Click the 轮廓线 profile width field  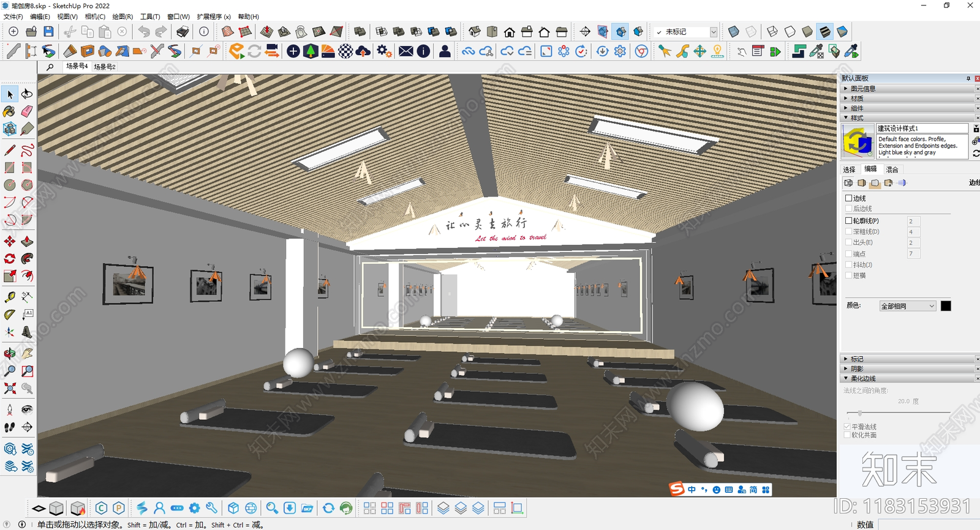[x=913, y=221]
